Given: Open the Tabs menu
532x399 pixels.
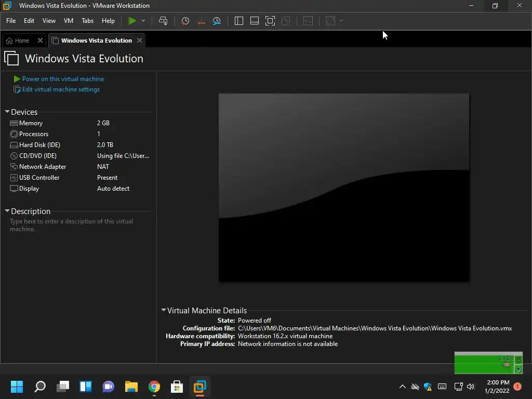Looking at the screenshot, I should [87, 21].
